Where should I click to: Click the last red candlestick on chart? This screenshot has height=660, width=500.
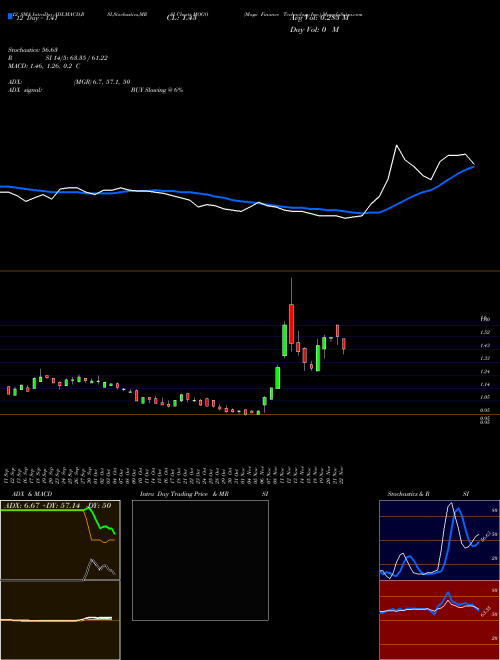[x=344, y=344]
